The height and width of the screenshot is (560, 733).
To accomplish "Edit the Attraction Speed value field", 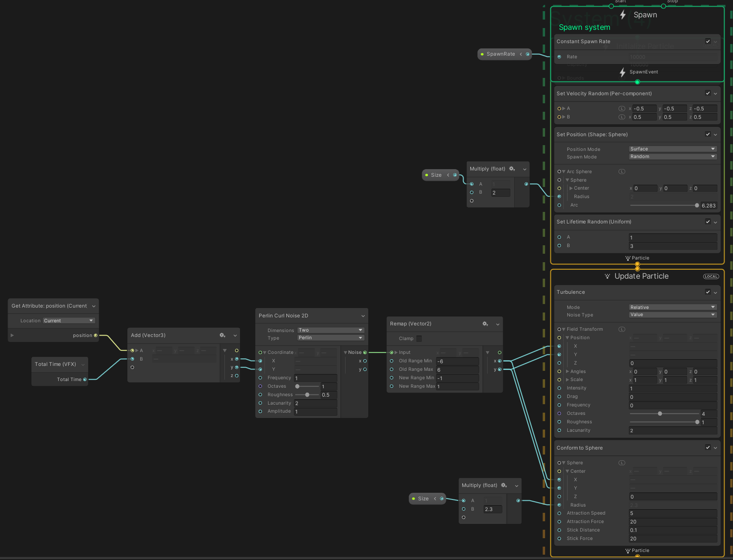I will point(673,513).
